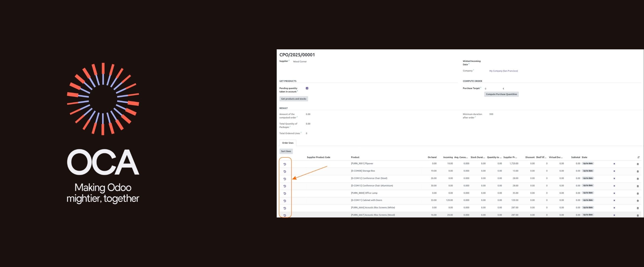The width and height of the screenshot is (644, 267).
Task: Delete Acoustic Bloc Screens (White) line with trash icon
Action: (638, 208)
